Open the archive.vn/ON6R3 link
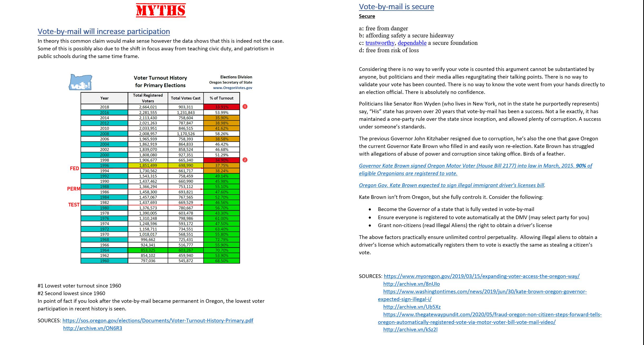Screen dimensions: 644x345 [92, 328]
